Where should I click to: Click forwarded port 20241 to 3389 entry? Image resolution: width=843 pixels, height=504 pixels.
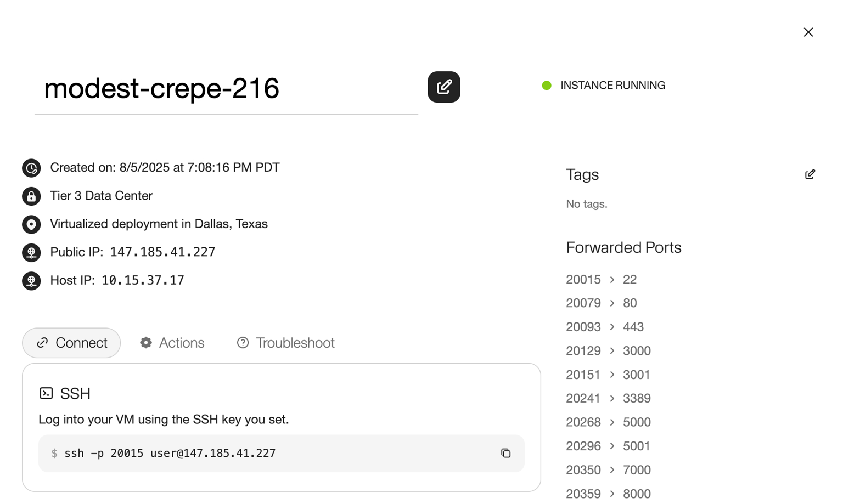tap(608, 398)
